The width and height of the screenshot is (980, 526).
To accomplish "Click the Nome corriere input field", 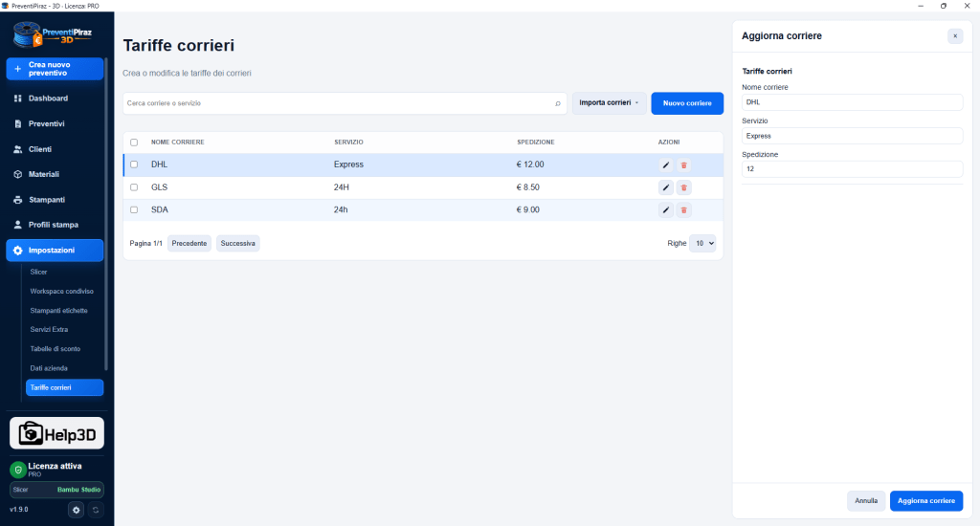I will click(x=852, y=102).
